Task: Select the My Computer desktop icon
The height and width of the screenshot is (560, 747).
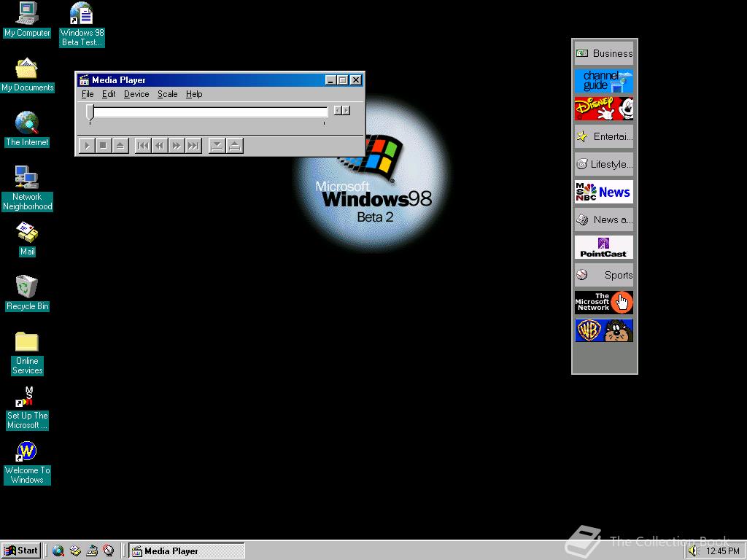Action: point(27,20)
